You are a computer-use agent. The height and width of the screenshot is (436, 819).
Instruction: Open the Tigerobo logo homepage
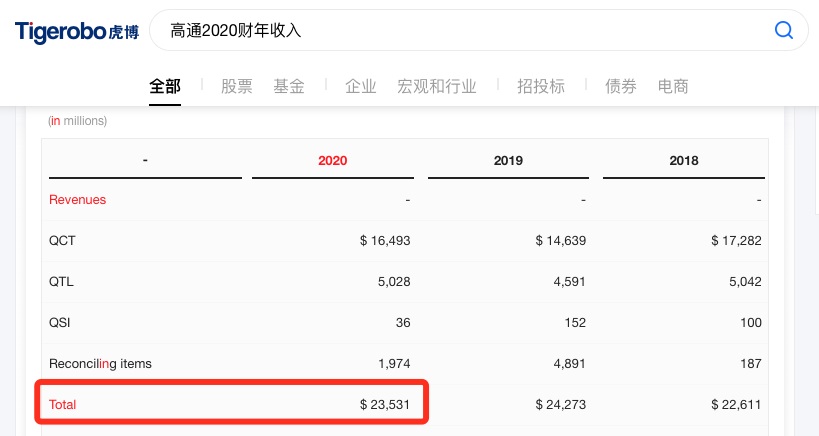[77, 32]
